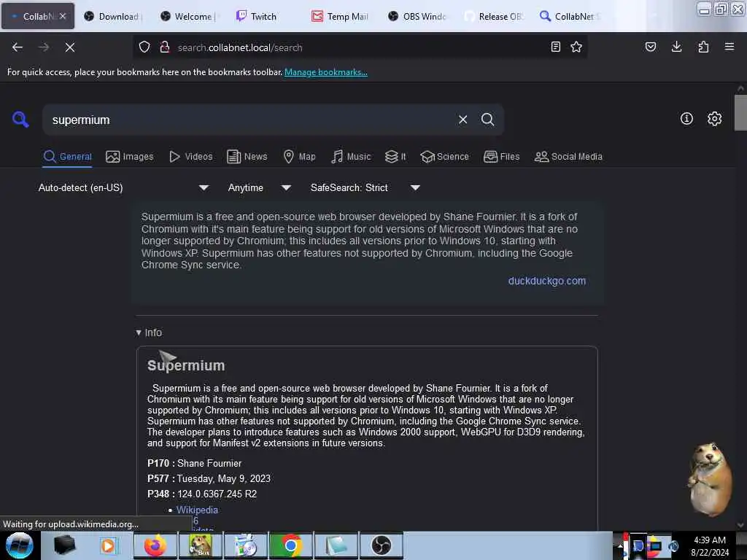The image size is (747, 560).
Task: Open the Pocket save icon
Action: tap(650, 47)
